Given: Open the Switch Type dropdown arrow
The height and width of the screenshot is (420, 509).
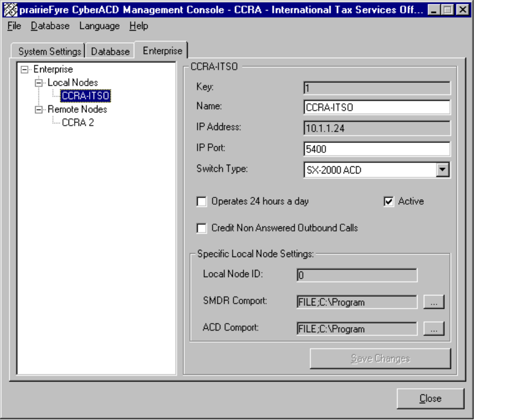Looking at the screenshot, I should (x=443, y=170).
